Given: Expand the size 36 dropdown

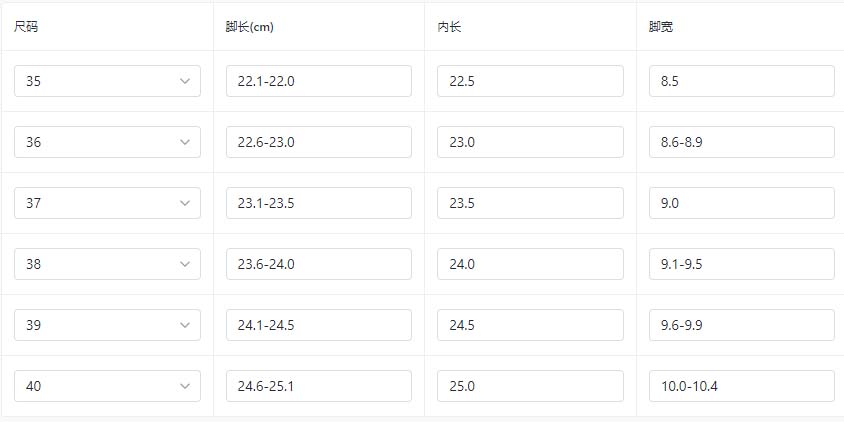Looking at the screenshot, I should [107, 142].
